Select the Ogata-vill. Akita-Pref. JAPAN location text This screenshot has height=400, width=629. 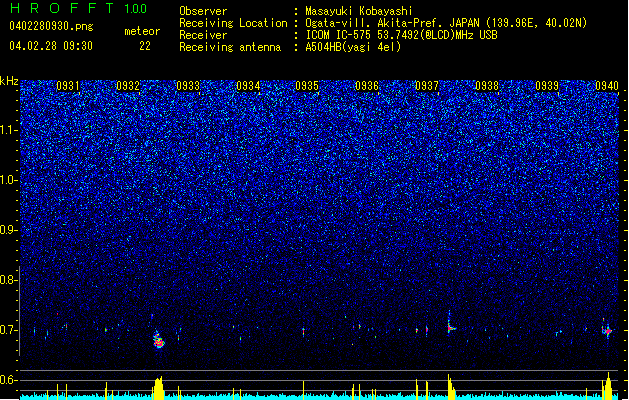(x=446, y=23)
